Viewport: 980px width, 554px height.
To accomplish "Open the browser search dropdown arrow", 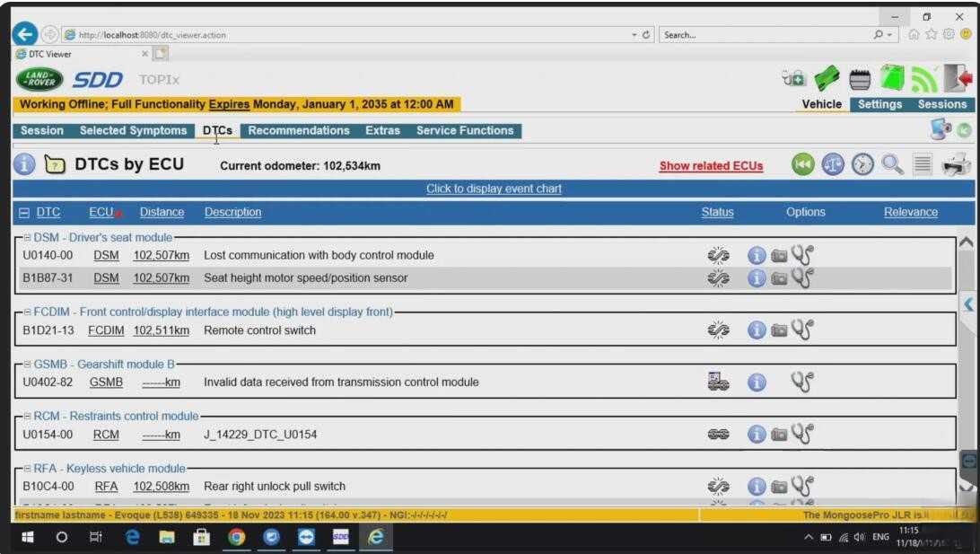I will pyautogui.click(x=889, y=35).
